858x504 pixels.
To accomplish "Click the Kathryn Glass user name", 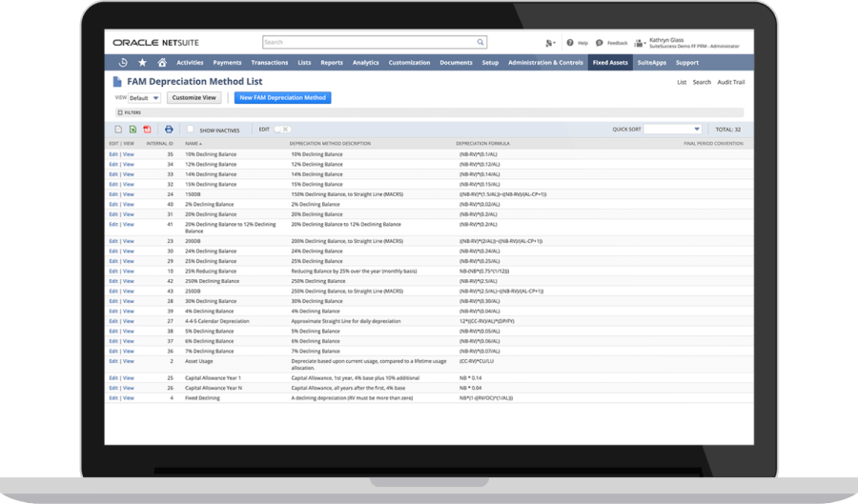I will click(x=666, y=40).
